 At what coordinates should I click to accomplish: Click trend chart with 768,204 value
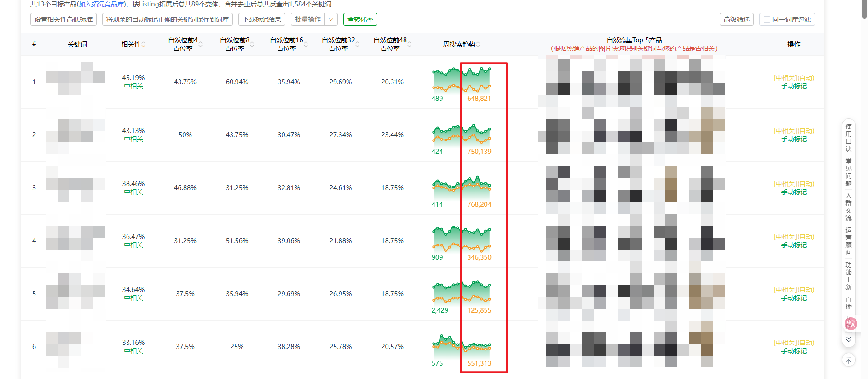pos(462,187)
